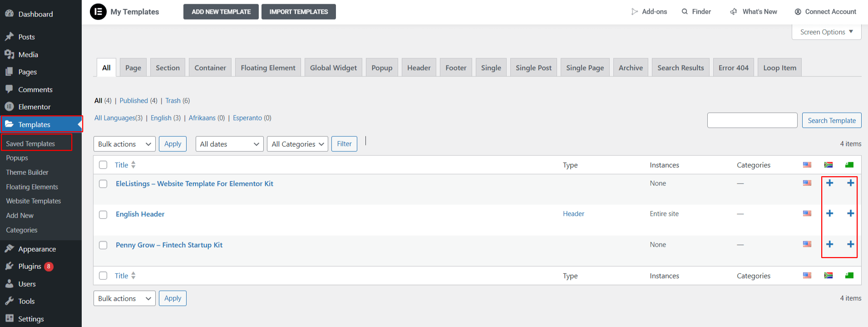
Task: Click the template search input field
Action: point(752,120)
